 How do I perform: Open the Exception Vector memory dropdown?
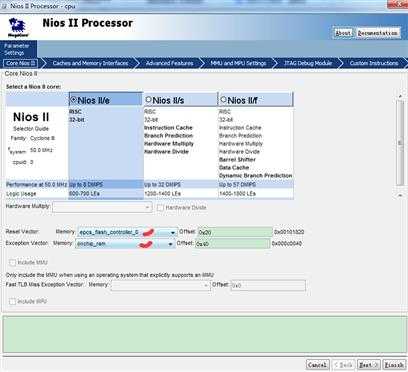(125, 244)
